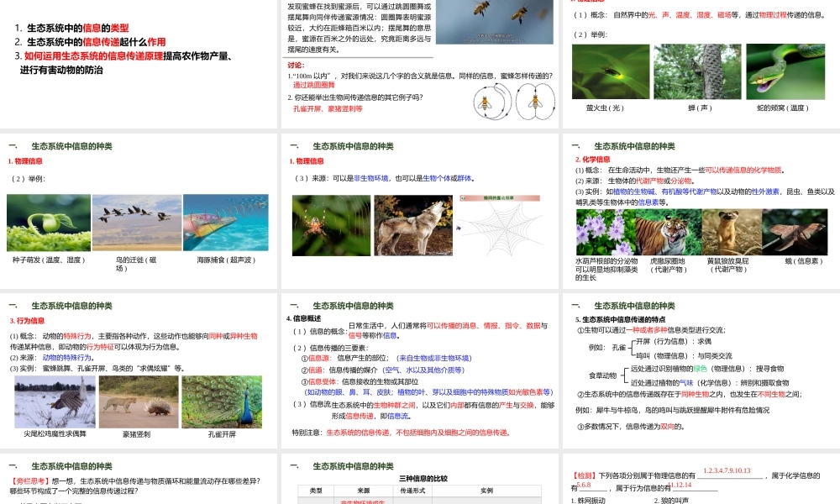Screen dimensions: 840x504
Task: Click the sharp-tailed grouse in snow photo
Action: [x=55, y=402]
